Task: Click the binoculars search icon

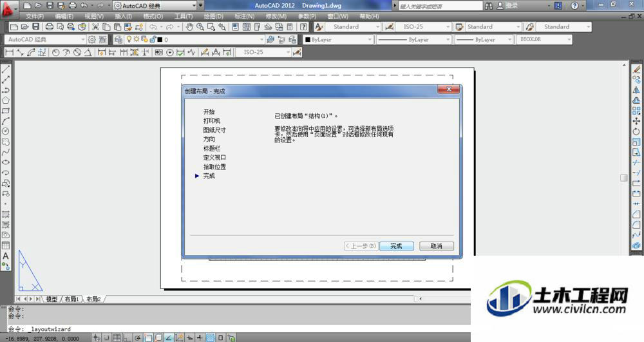Action: point(489,6)
